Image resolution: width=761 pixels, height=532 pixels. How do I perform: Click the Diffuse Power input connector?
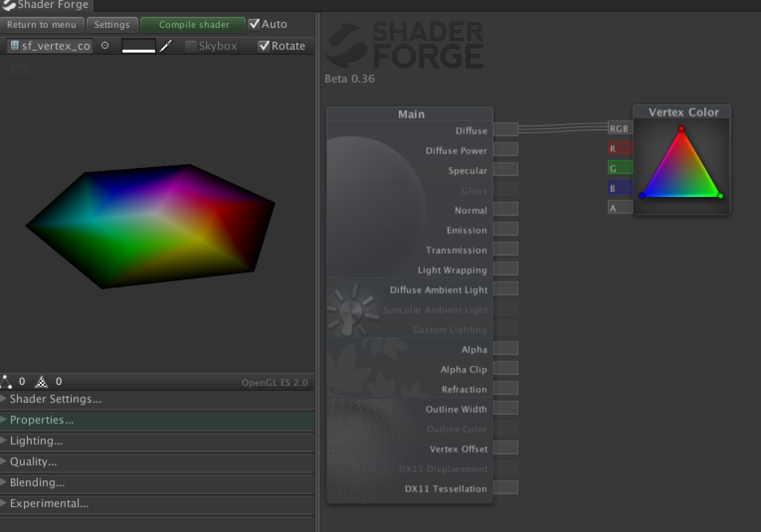(x=506, y=149)
